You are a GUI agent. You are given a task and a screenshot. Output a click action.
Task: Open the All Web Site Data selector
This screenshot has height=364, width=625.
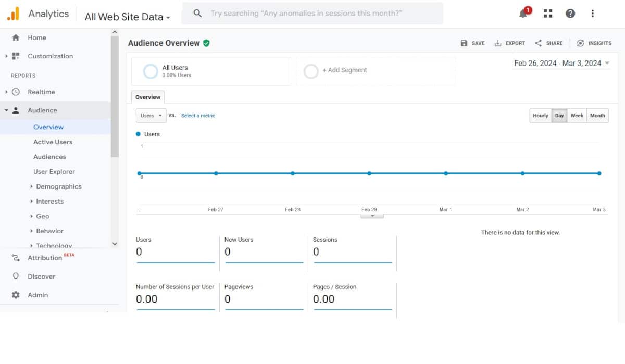[x=127, y=16]
